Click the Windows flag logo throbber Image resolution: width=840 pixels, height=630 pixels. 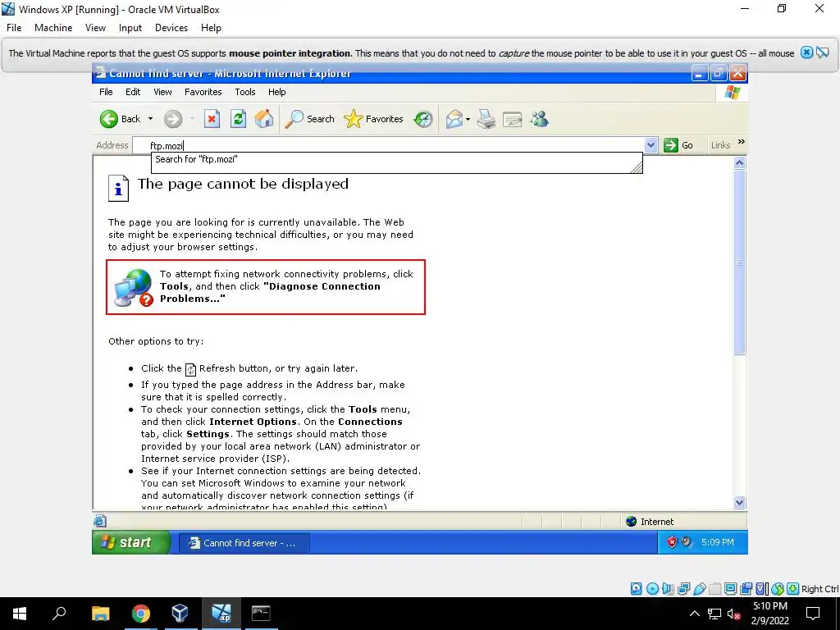(x=732, y=93)
